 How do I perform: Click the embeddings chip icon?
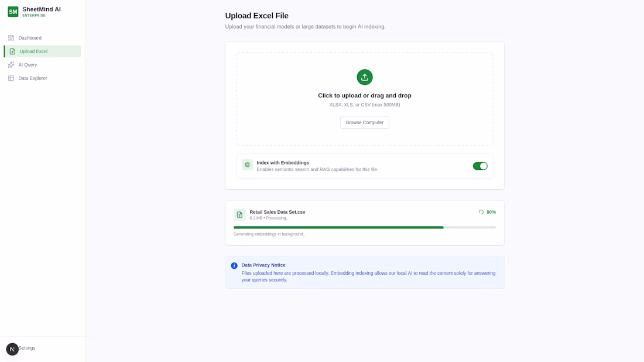tap(247, 165)
